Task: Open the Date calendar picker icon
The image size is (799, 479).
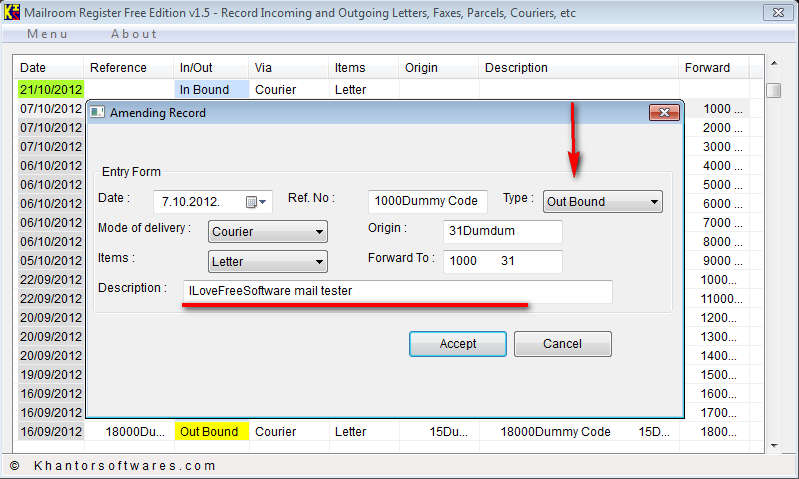Action: (x=255, y=202)
